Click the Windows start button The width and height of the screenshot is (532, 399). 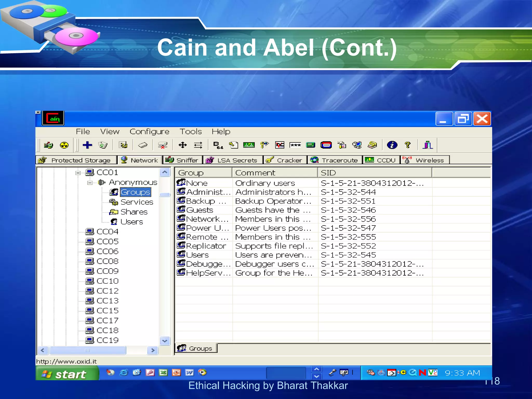tap(67, 374)
